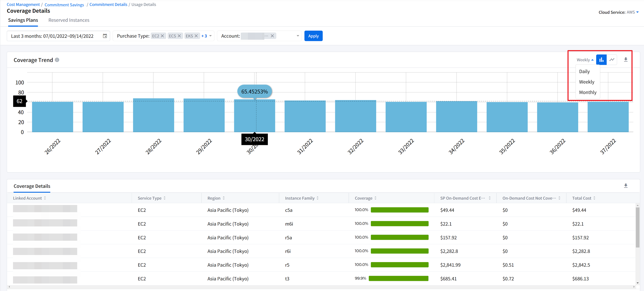
Task: Clear the selected Account filter
Action: pyautogui.click(x=272, y=36)
